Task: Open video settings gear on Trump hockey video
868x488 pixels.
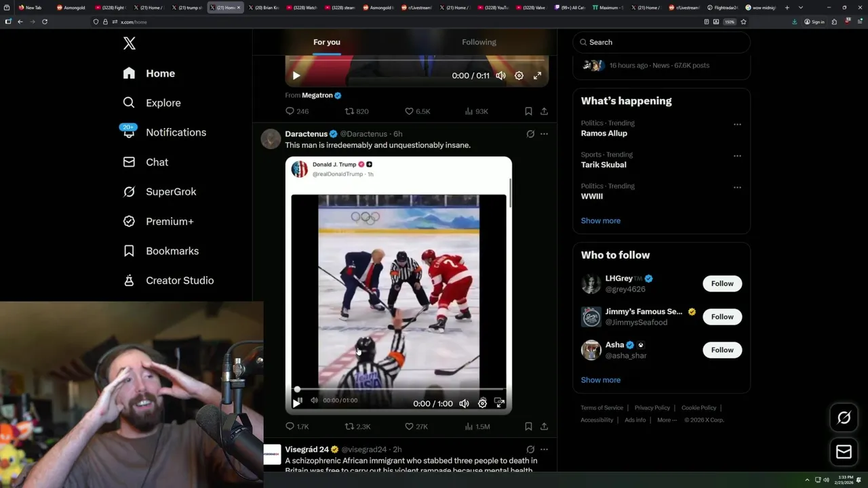Action: point(482,403)
